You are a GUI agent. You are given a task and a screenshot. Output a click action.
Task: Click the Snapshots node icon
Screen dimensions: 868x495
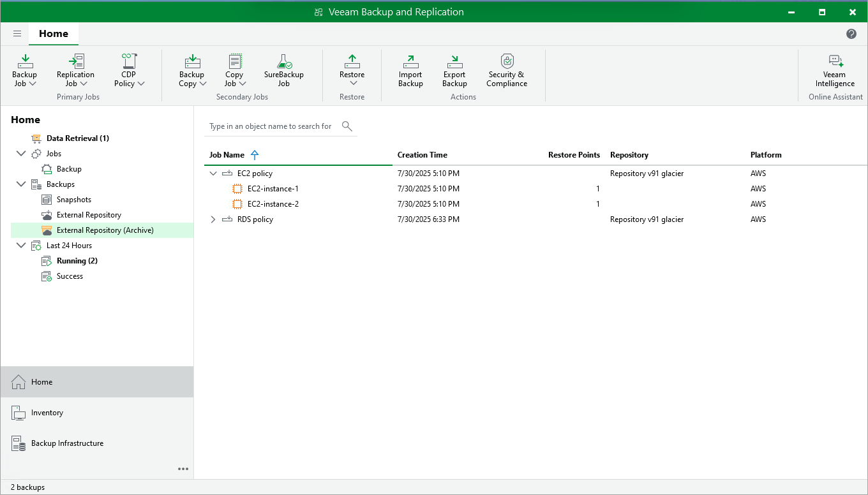pos(46,200)
